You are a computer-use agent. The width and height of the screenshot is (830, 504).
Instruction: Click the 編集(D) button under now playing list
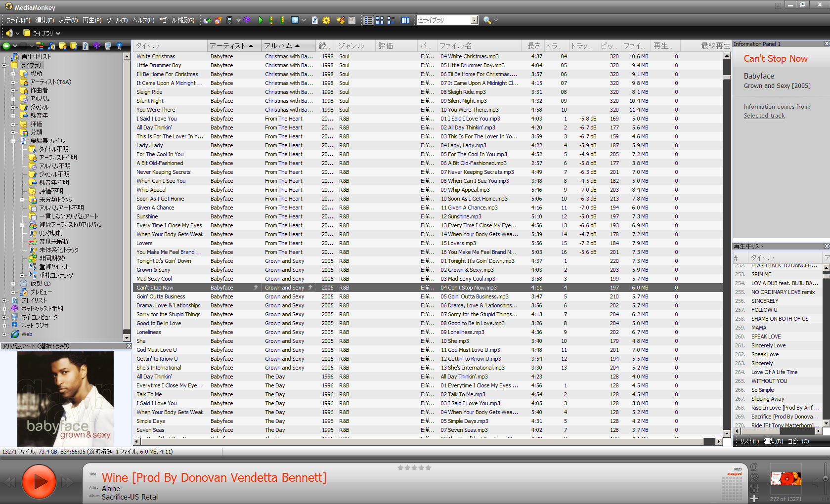tap(773, 441)
